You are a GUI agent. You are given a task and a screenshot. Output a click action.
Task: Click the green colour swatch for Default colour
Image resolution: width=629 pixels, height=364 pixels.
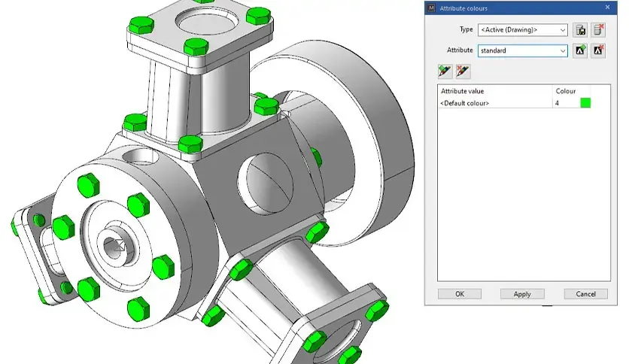coord(585,102)
